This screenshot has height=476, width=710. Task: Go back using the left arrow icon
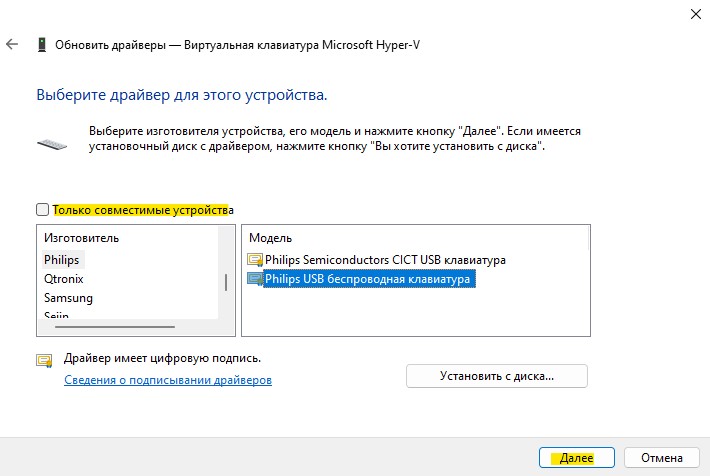[x=12, y=44]
